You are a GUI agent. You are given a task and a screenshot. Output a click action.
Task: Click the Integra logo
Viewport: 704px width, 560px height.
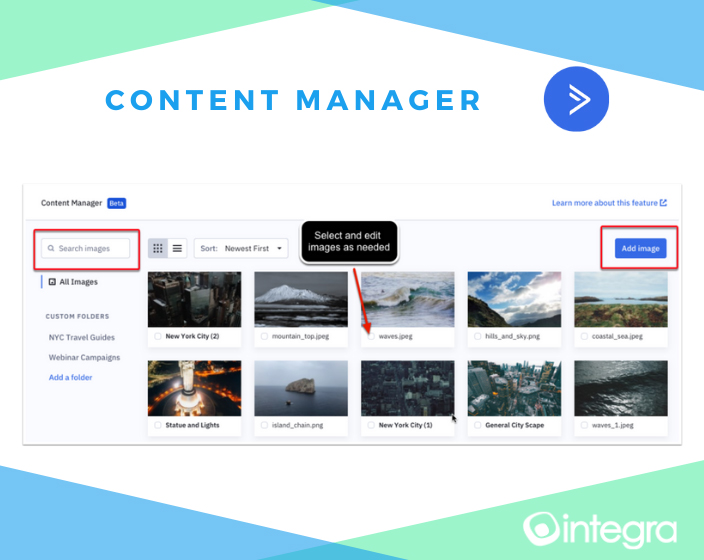[600, 530]
